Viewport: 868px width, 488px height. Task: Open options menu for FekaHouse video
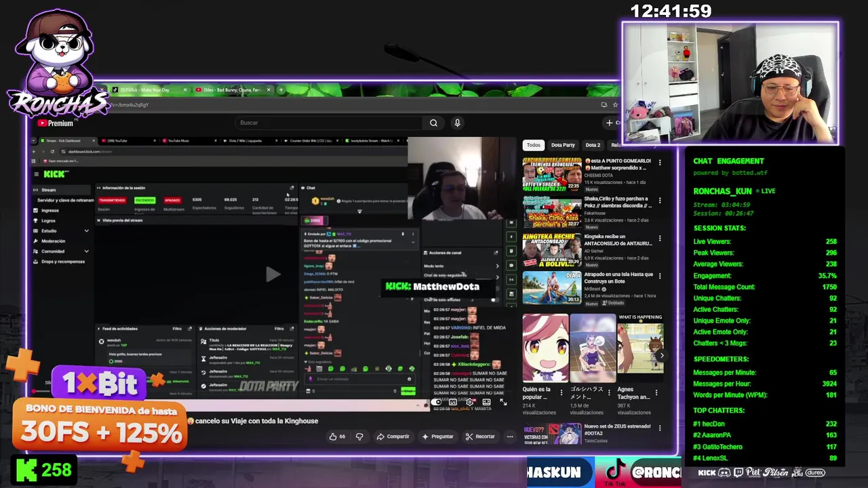pos(660,200)
